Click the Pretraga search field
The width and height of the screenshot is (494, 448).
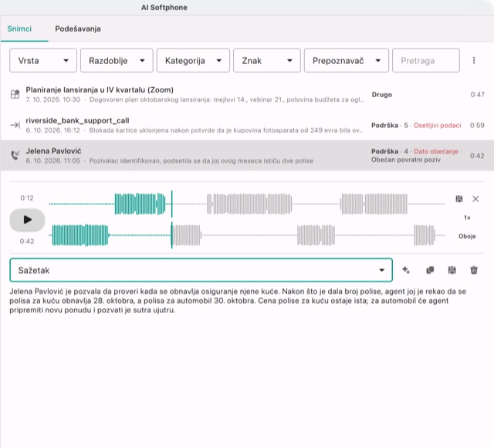point(426,60)
